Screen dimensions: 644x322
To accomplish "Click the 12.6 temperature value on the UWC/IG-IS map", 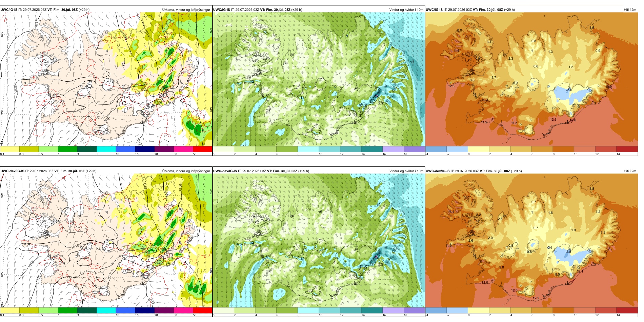I will [572, 120].
